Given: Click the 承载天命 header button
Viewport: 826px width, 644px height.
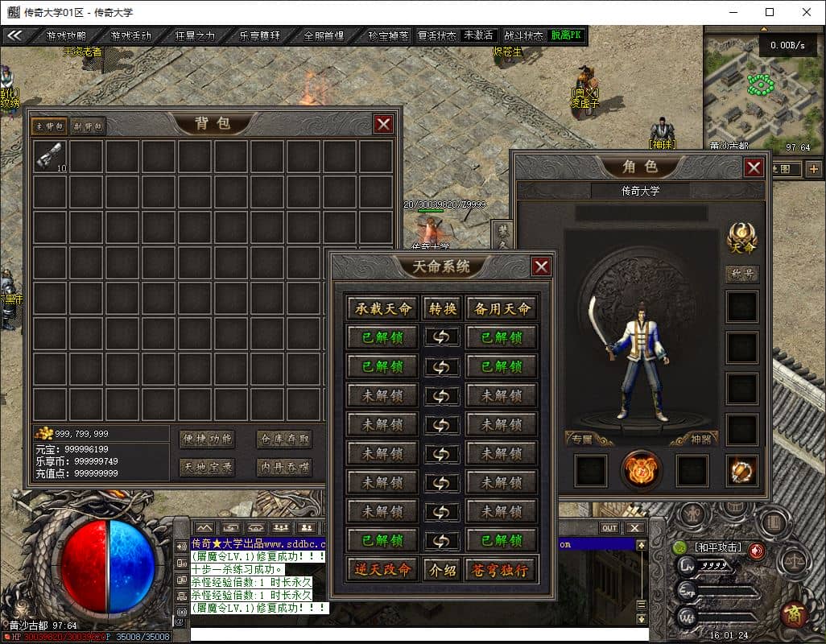Looking at the screenshot, I should [x=383, y=308].
